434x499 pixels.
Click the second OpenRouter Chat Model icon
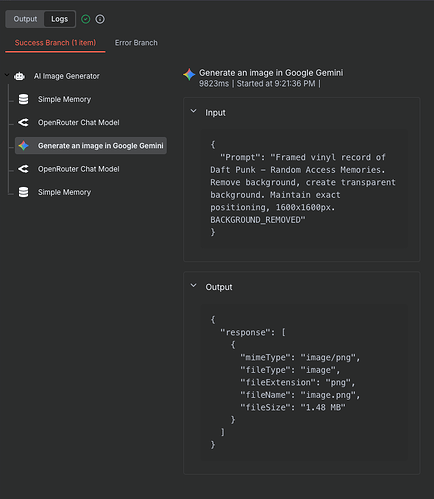tap(23, 169)
